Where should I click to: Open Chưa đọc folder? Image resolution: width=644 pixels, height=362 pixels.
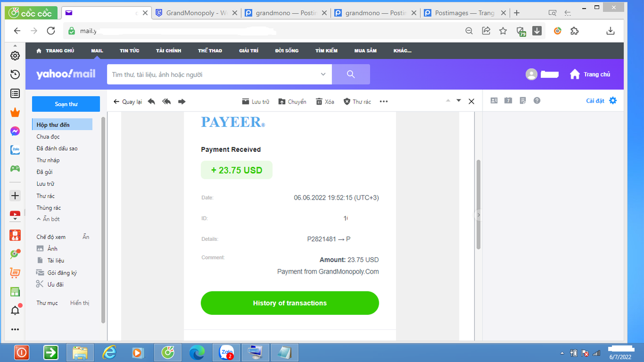pyautogui.click(x=48, y=137)
